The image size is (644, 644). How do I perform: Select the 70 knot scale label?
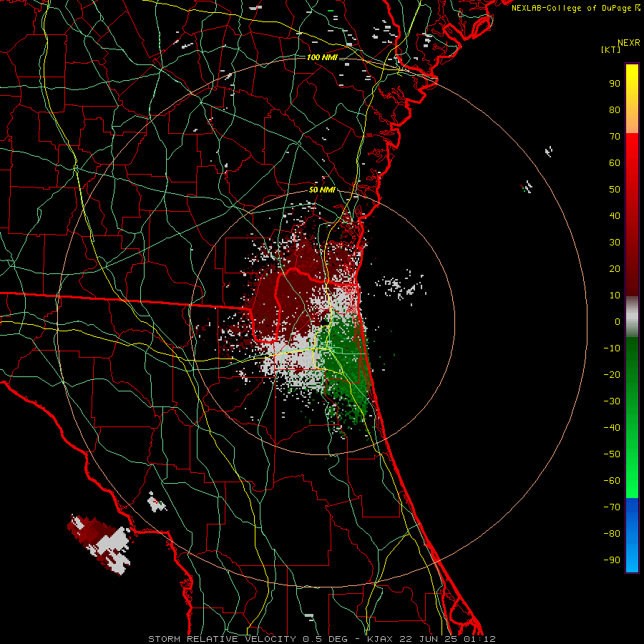(x=615, y=137)
